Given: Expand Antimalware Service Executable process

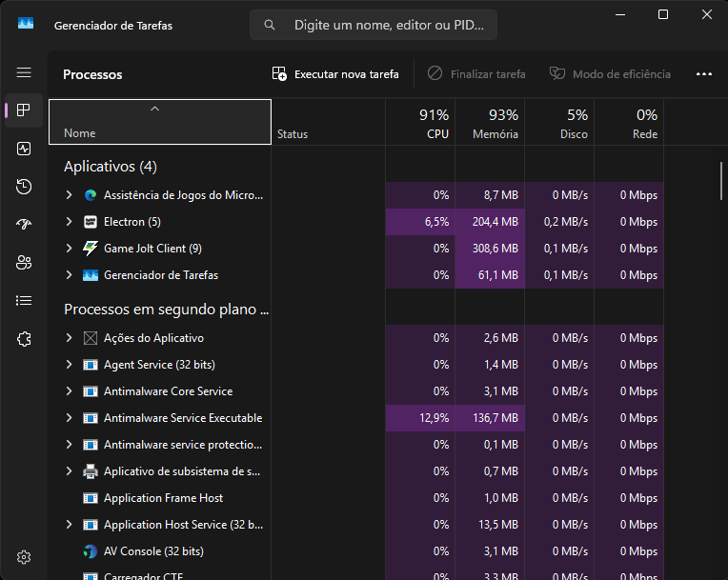Looking at the screenshot, I should click(x=69, y=418).
